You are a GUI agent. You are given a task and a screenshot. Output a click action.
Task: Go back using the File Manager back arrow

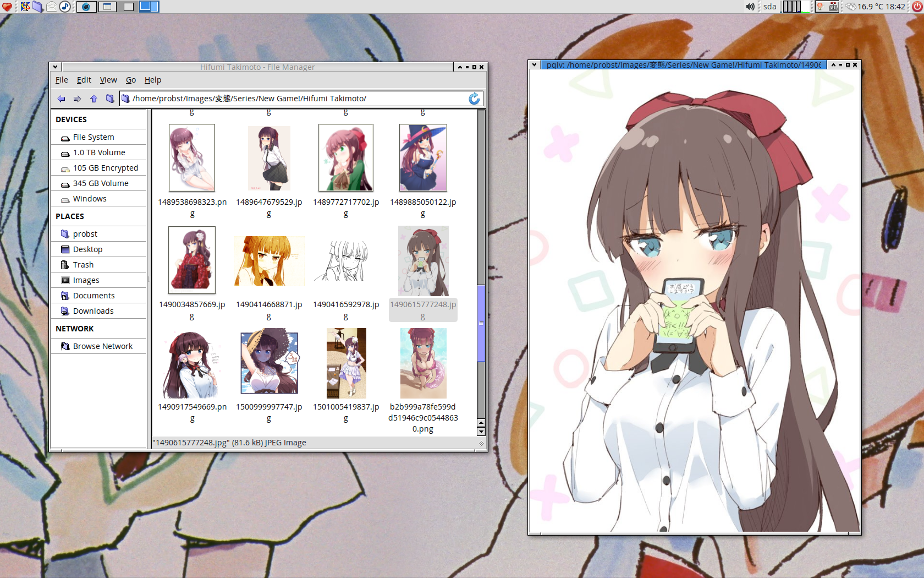click(x=61, y=99)
